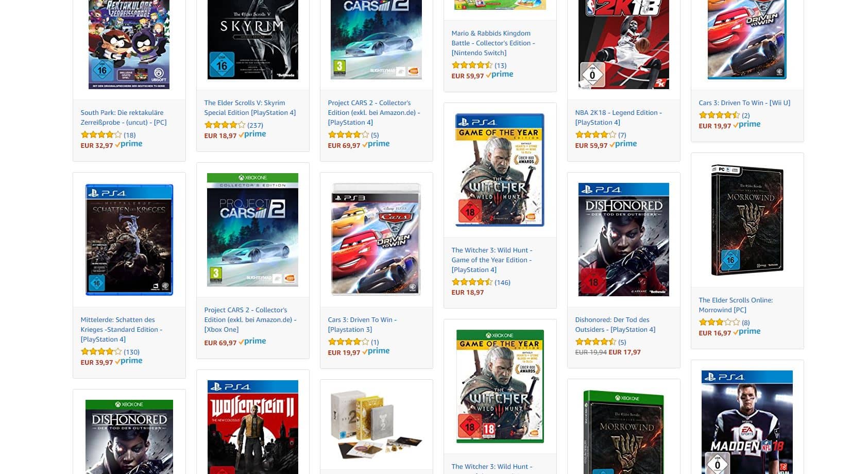This screenshot has width=868, height=474.
Task: Click the Project CARS 2 Xbox One cover
Action: click(x=252, y=230)
